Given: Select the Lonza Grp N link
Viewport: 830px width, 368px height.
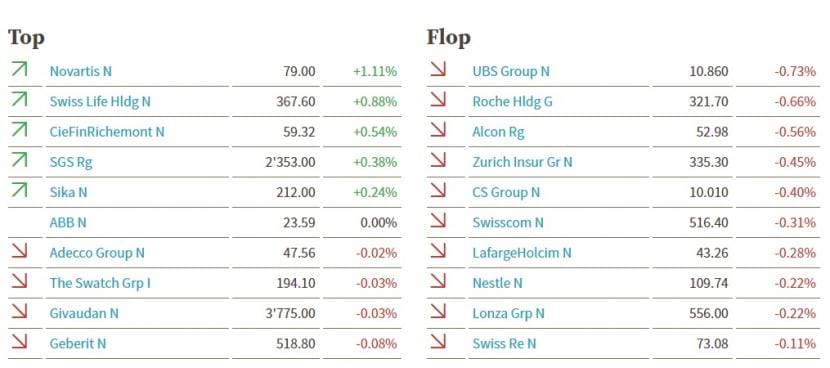Looking at the screenshot, I should [508, 313].
